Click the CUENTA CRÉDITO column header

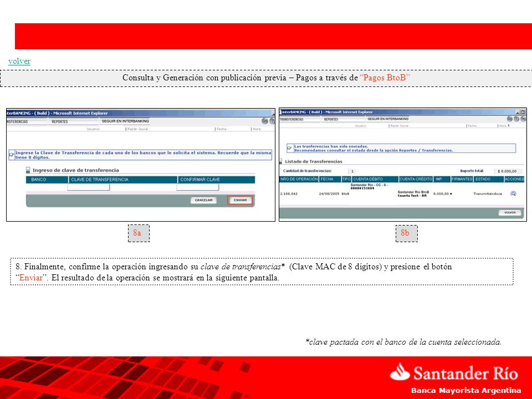point(416,179)
